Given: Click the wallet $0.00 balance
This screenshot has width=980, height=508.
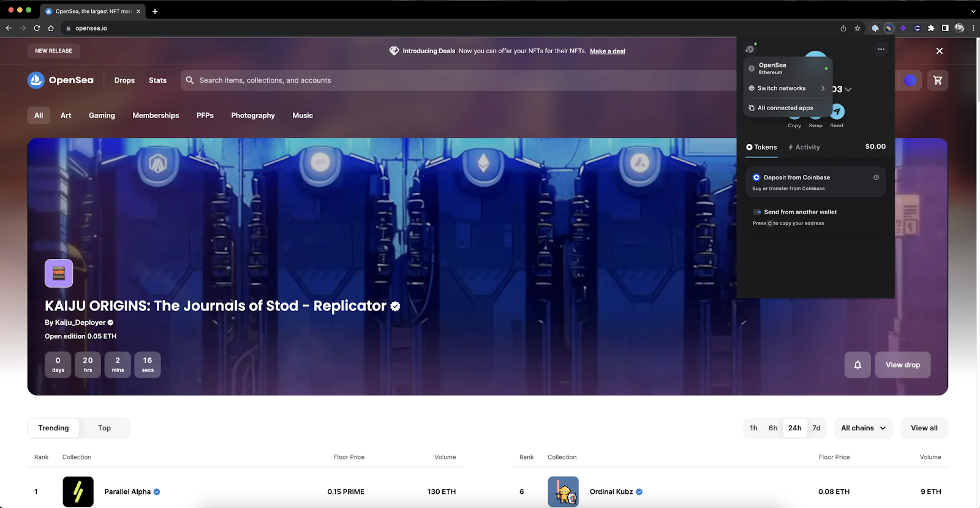Looking at the screenshot, I should point(875,146).
